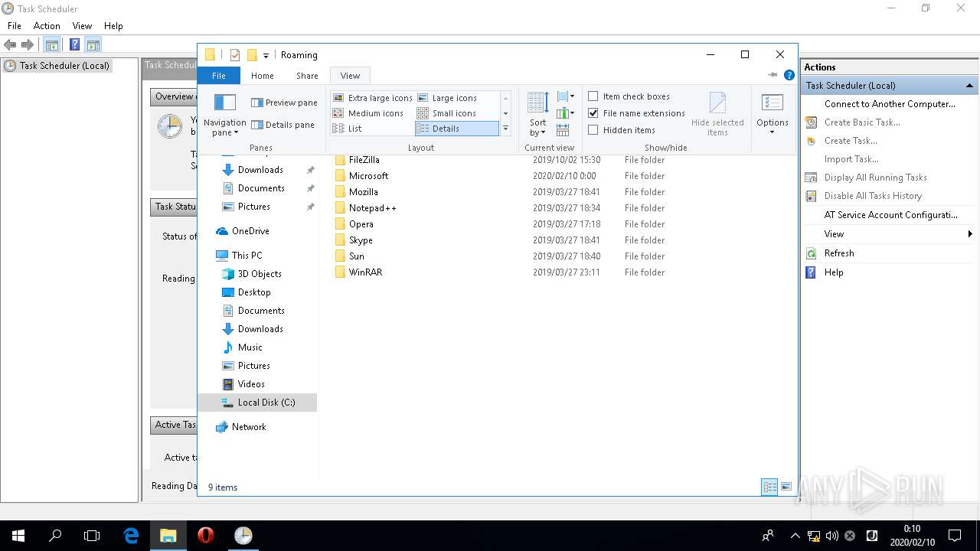The width and height of the screenshot is (980, 551).
Task: Toggle the Preview pane button
Action: 284,103
